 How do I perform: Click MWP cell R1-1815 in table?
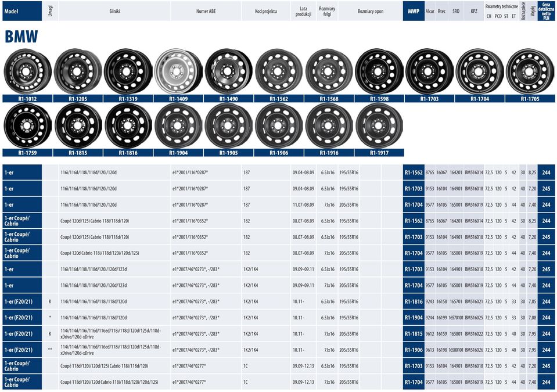[x=414, y=334]
